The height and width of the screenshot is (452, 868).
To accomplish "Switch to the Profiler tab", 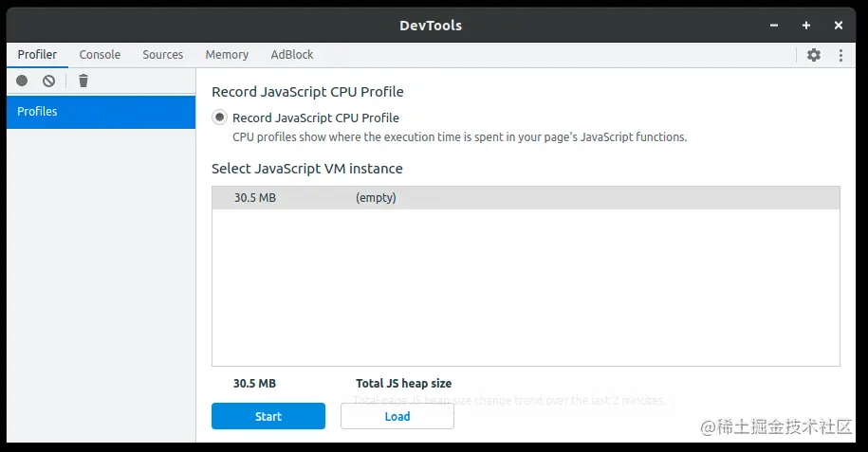I will tap(37, 55).
